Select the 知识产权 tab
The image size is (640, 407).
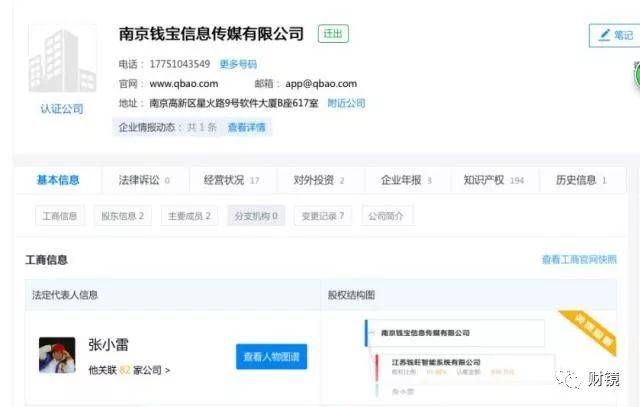point(493,180)
